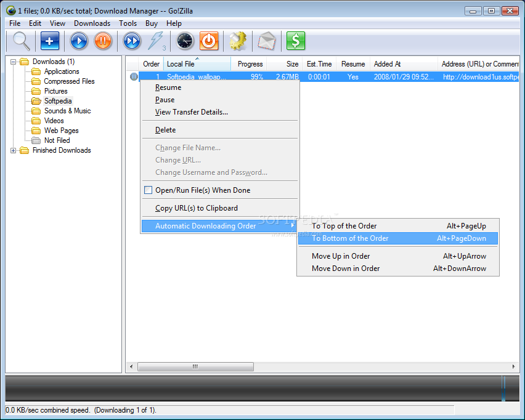The image size is (525, 420).
Task: Sort by the Resume column header
Action: coord(353,64)
